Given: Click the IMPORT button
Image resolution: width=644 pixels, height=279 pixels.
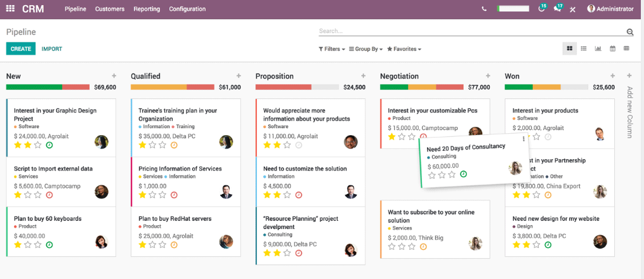Looking at the screenshot, I should click(52, 49).
